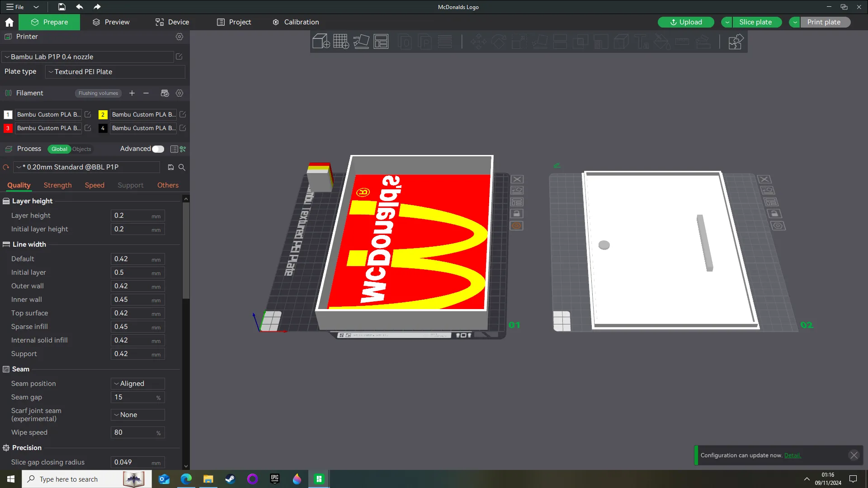Open plate 01 settings icon
868x488 pixels.
(x=517, y=225)
